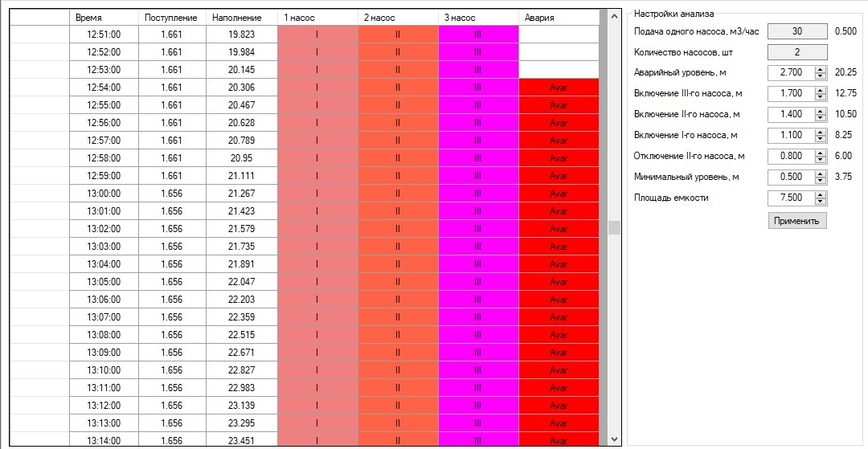The image size is (868, 449).
Task: Focus the Аварийный уровень input field
Action: click(x=791, y=73)
